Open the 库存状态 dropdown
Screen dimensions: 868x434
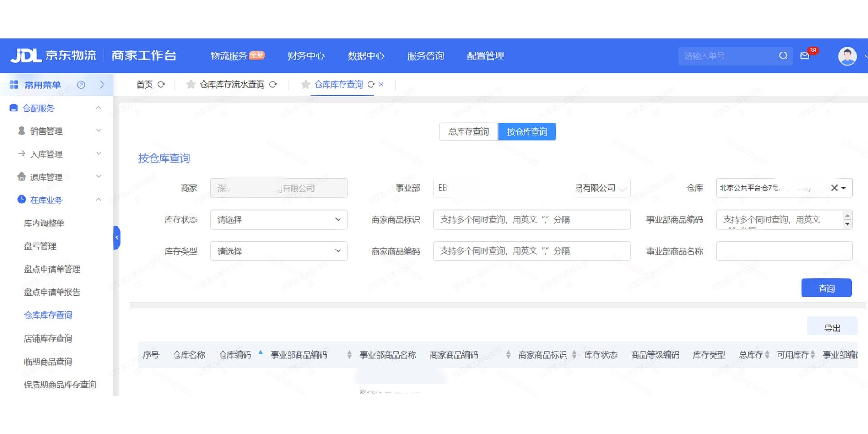click(x=278, y=219)
